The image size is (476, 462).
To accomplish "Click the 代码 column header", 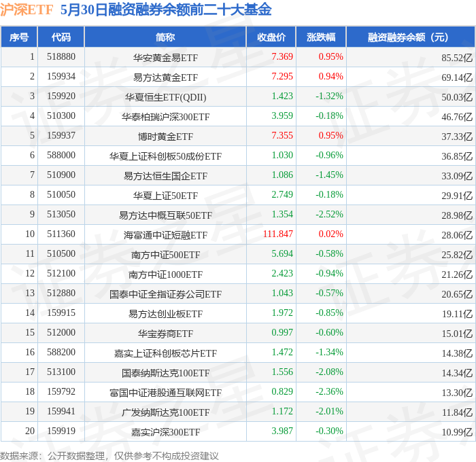I will click(x=61, y=37).
